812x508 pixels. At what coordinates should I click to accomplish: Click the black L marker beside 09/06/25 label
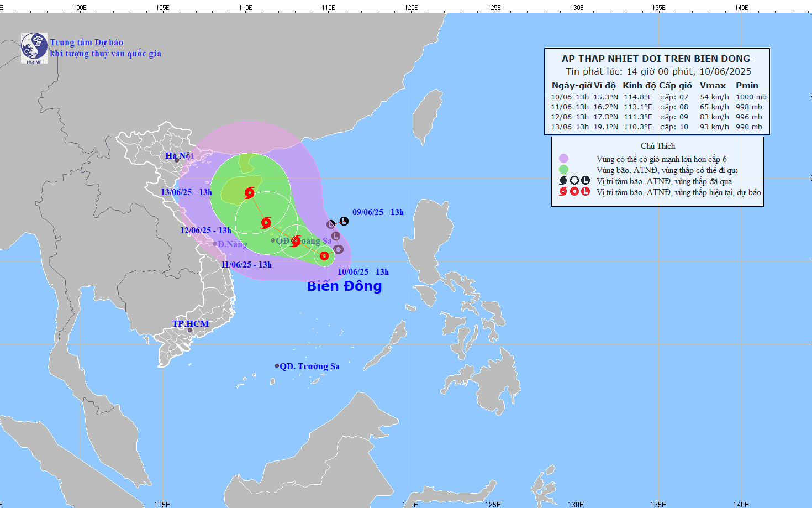point(344,221)
